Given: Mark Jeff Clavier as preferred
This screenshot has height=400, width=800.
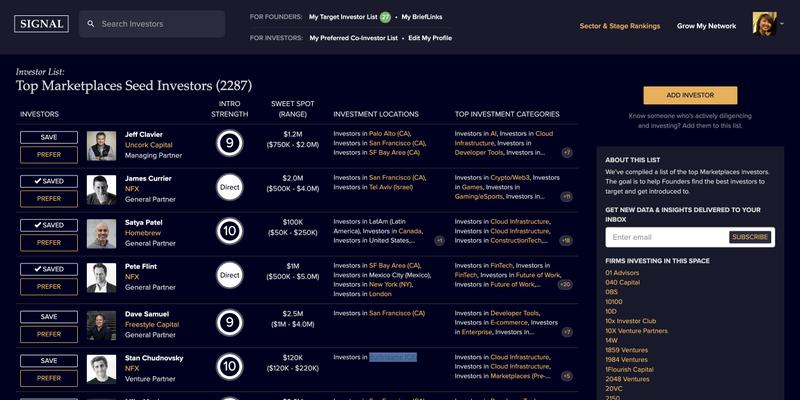Looking at the screenshot, I should 49,155.
